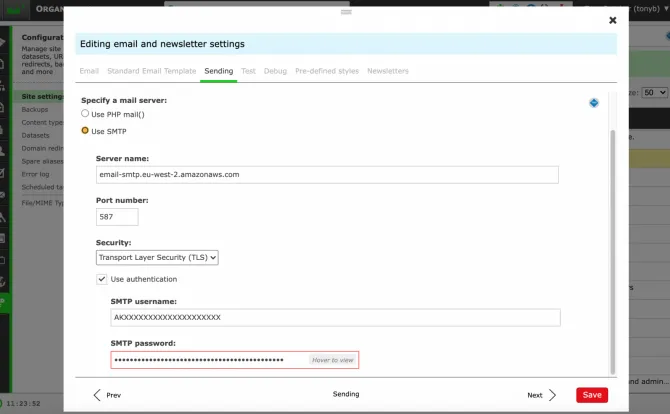The width and height of the screenshot is (670, 414).
Task: Open the Debug tab
Action: (275, 71)
